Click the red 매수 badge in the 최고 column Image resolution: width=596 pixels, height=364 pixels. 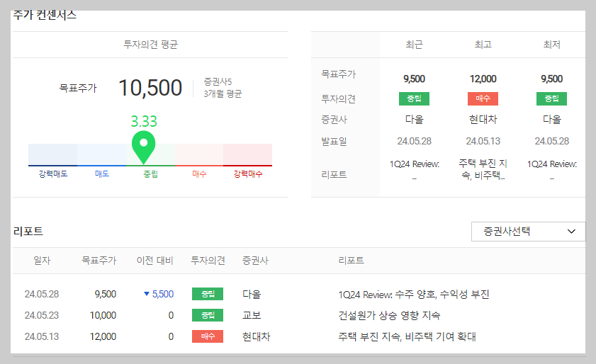point(483,98)
